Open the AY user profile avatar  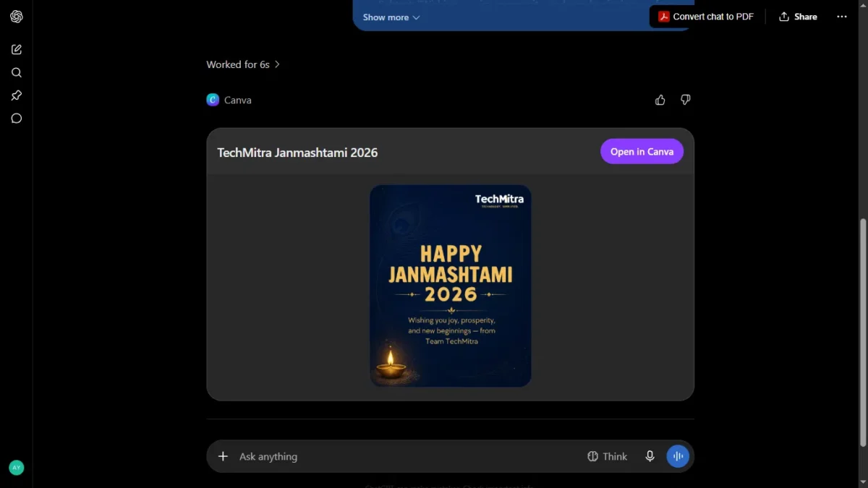point(17,468)
